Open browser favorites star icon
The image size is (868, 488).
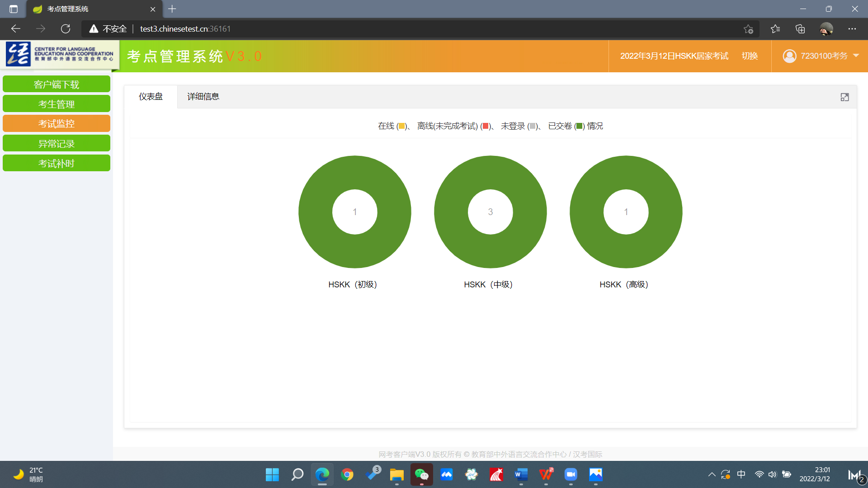click(x=775, y=29)
